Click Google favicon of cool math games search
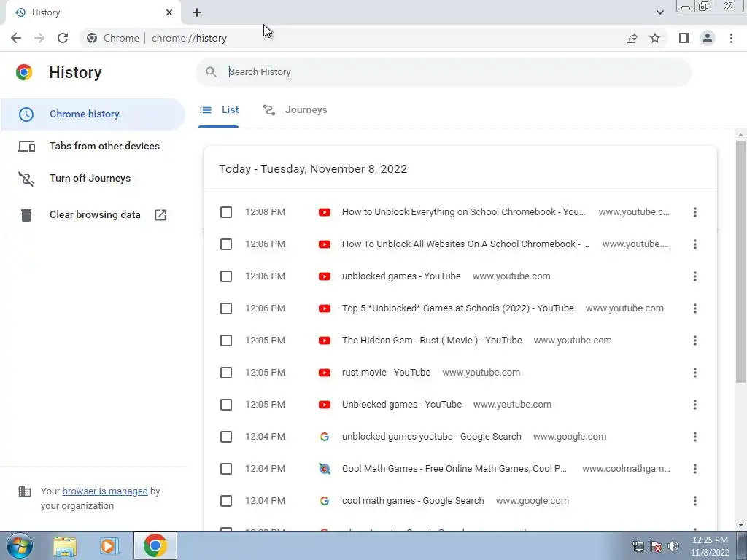Image resolution: width=747 pixels, height=560 pixels. click(325, 501)
